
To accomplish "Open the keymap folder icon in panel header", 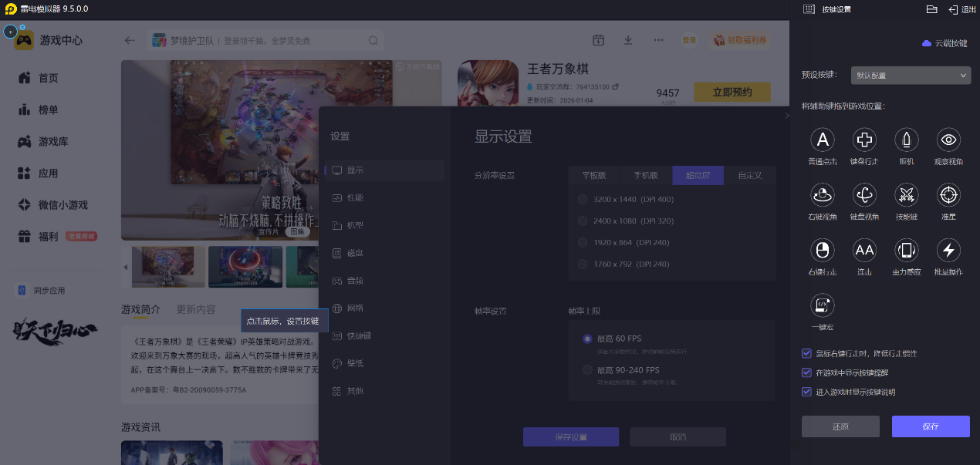I will pos(931,9).
